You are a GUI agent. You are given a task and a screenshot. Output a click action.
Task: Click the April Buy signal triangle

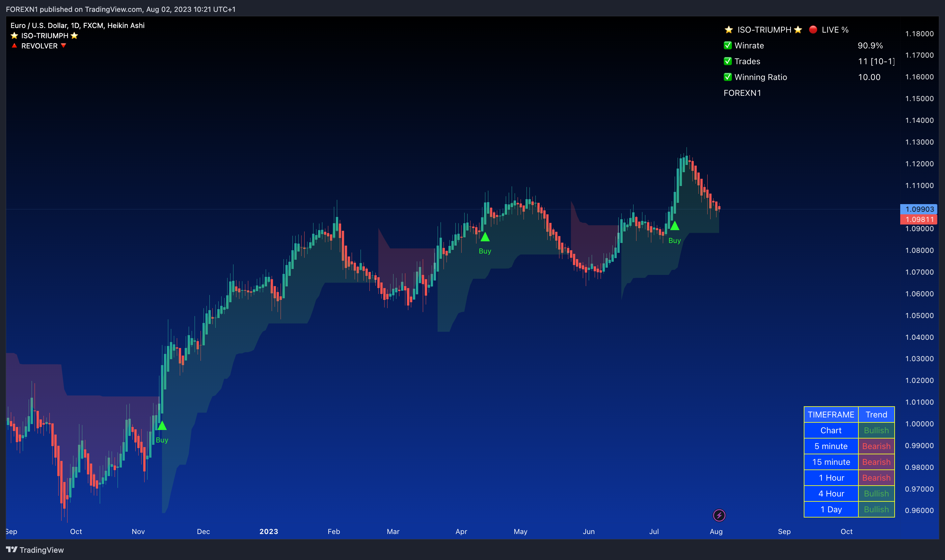point(485,237)
